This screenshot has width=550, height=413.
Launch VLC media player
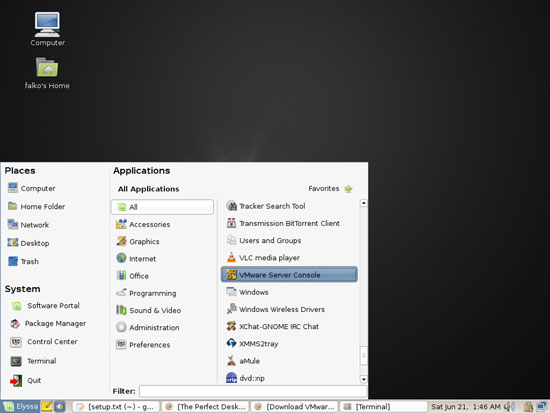(289, 258)
